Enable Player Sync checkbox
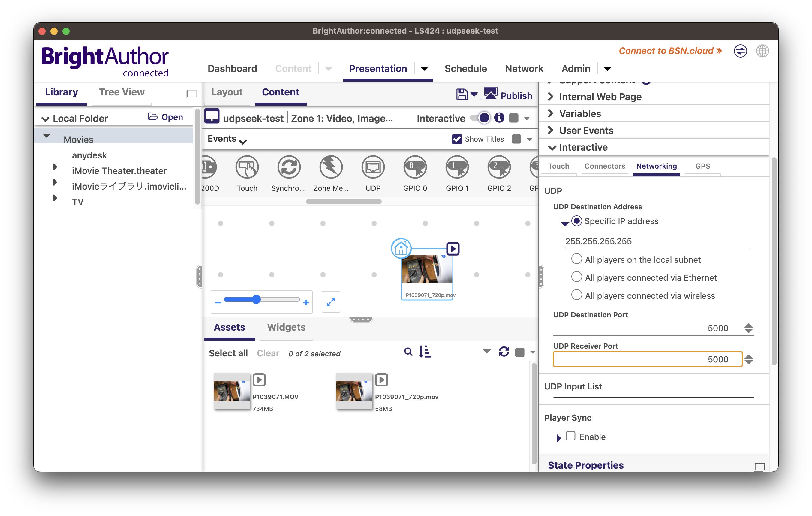 pos(570,436)
